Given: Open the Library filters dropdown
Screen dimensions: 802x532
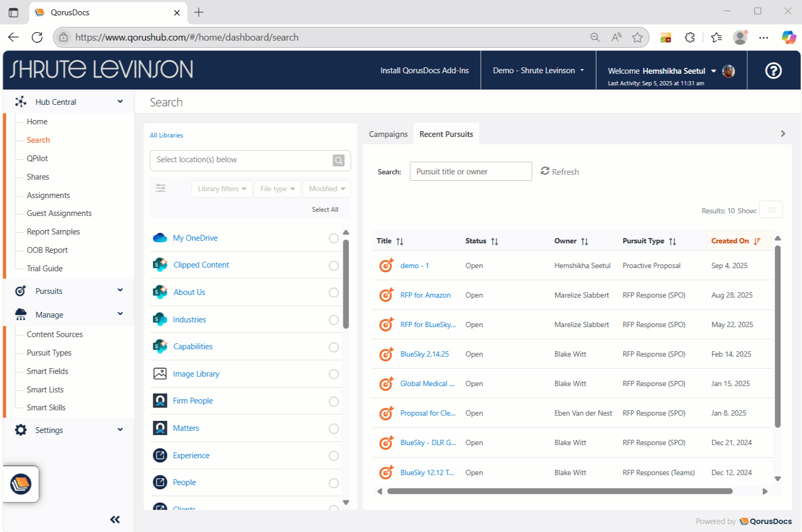Looking at the screenshot, I should 222,189.
